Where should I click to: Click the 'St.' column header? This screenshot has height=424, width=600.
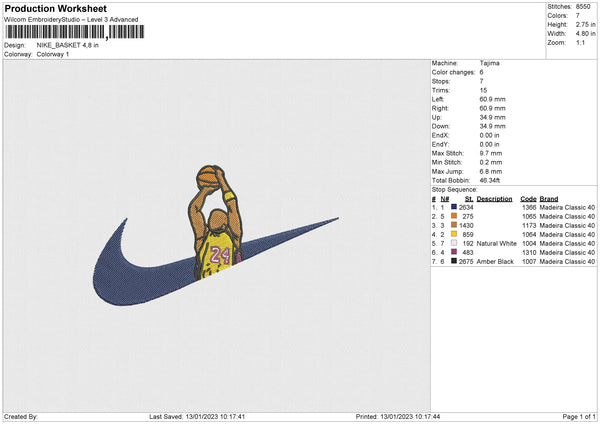[469, 199]
